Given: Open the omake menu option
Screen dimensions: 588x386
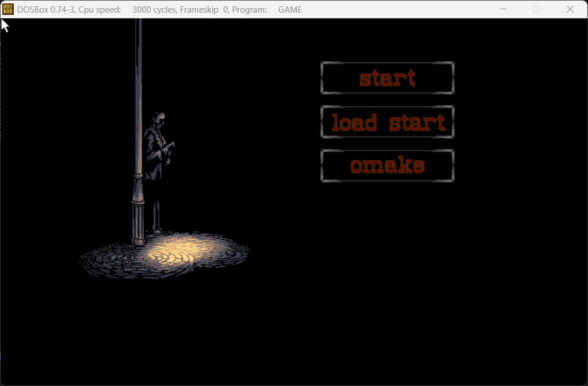Looking at the screenshot, I should pos(387,166).
